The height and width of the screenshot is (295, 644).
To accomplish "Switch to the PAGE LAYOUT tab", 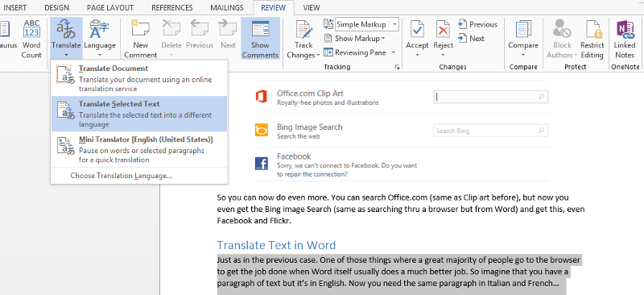I will [x=110, y=7].
